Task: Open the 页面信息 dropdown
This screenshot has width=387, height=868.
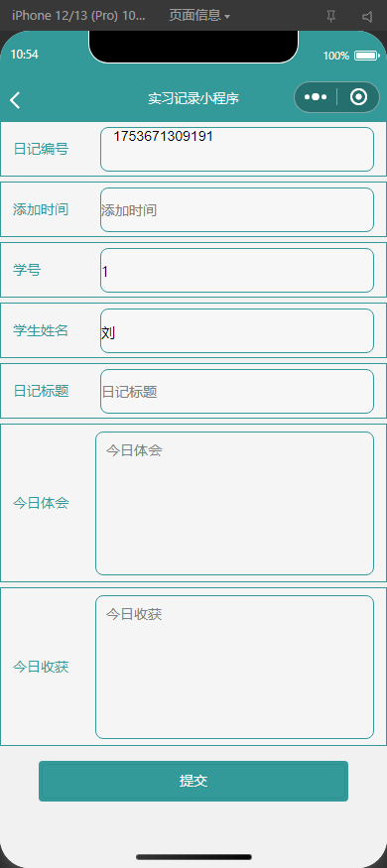Action: click(199, 16)
